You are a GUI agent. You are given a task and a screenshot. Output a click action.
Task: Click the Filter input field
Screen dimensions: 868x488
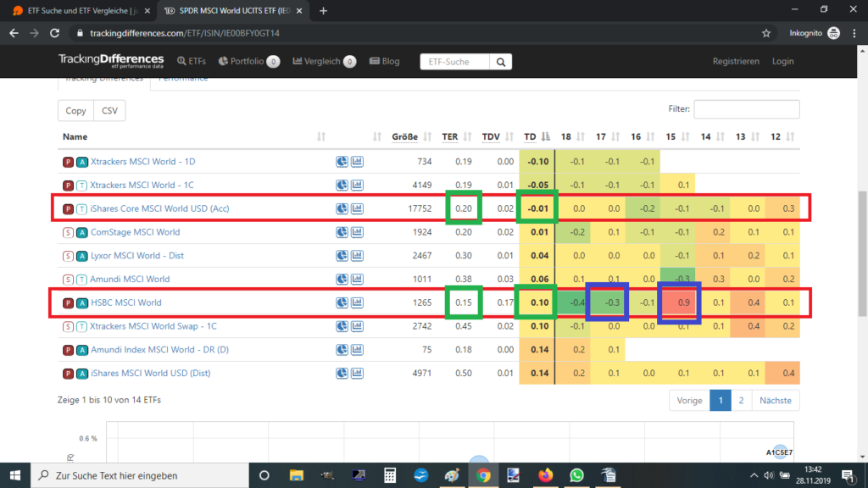click(747, 109)
